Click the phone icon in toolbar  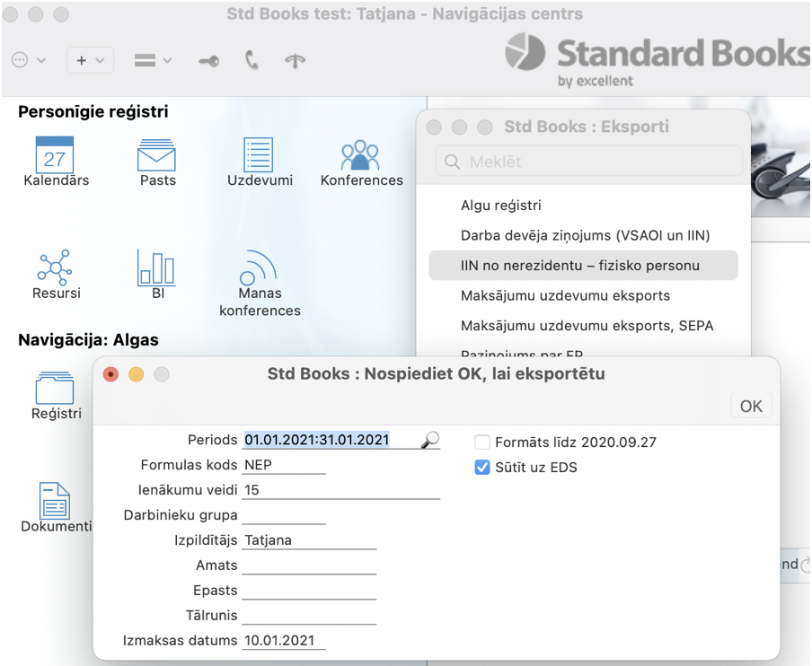click(x=252, y=60)
